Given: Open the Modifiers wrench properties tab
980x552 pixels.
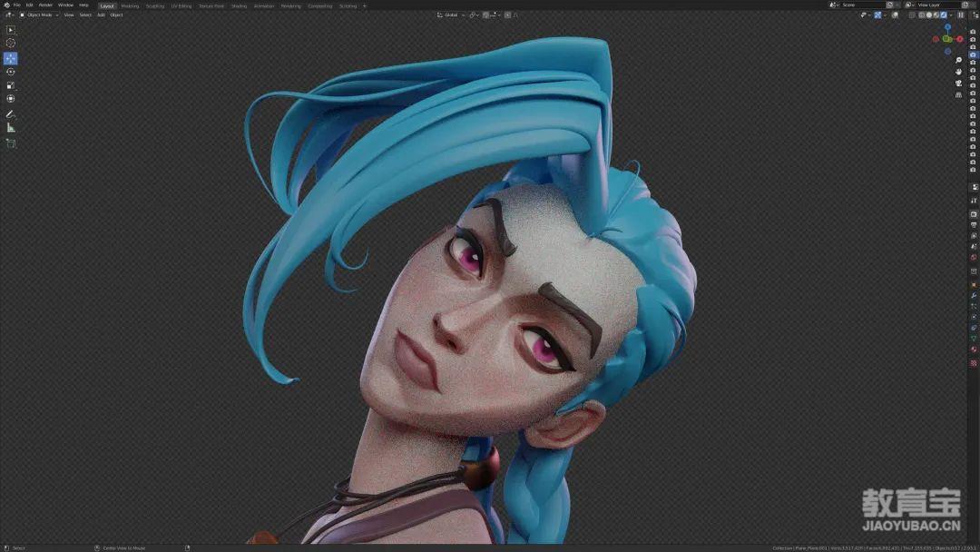Looking at the screenshot, I should click(974, 296).
